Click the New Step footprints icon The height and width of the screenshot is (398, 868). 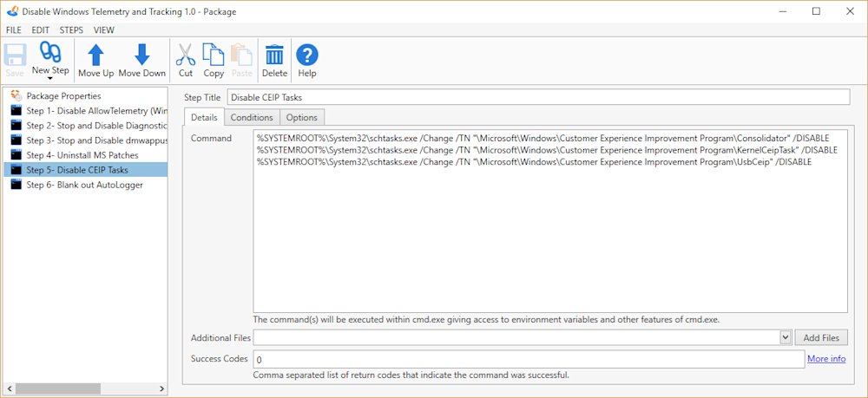[x=50, y=53]
